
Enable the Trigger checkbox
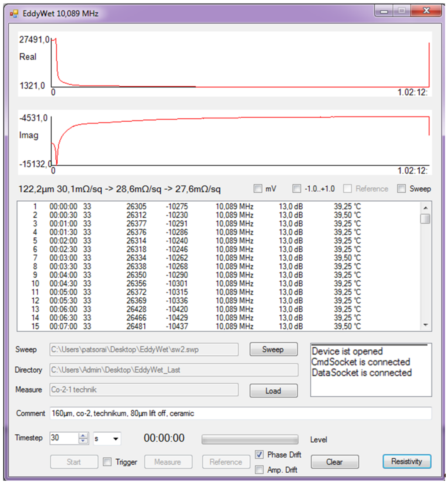coord(107,462)
